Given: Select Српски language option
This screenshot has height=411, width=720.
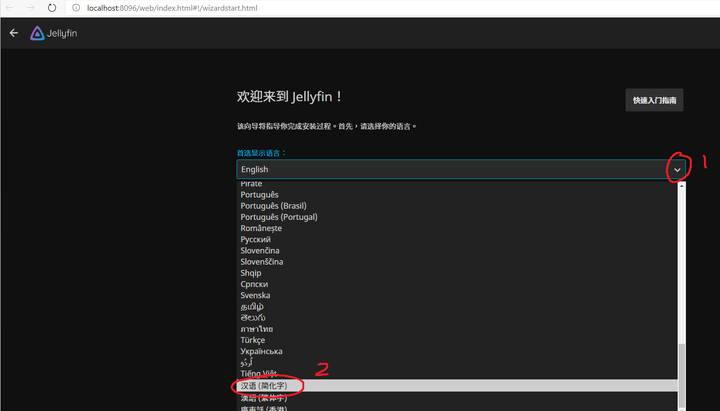Looking at the screenshot, I should tap(457, 284).
